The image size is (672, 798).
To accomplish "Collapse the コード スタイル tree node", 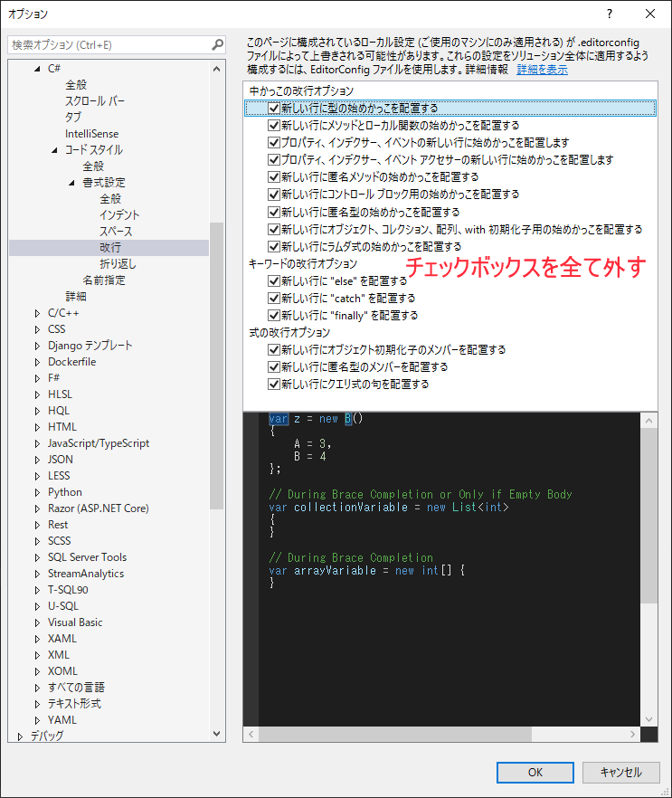I will 54,150.
